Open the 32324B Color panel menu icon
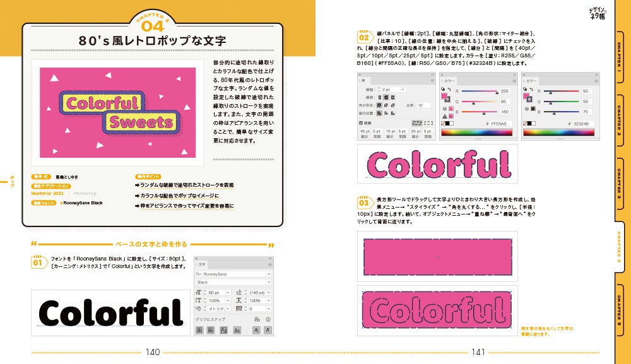Image resolution: width=631 pixels, height=364 pixels. [x=596, y=81]
